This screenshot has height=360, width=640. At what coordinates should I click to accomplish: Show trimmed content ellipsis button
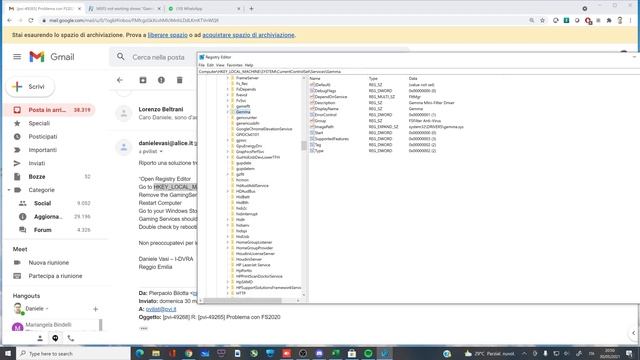143,328
